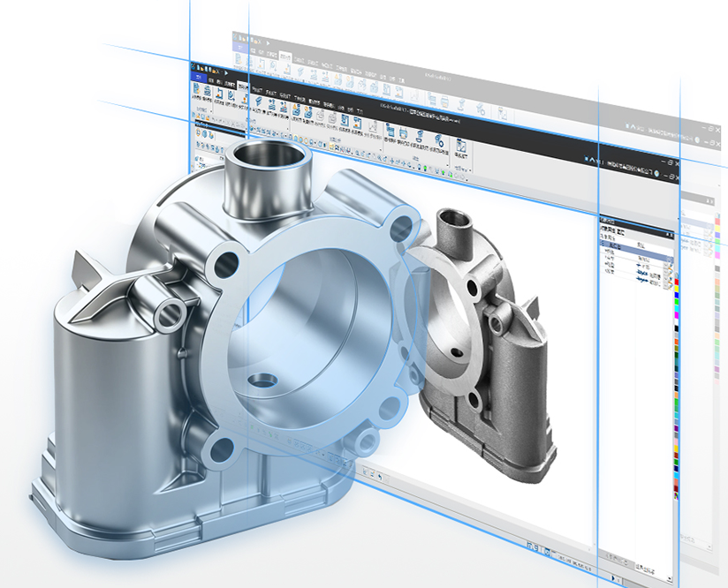Viewport: 728px width, 588px height.
Task: Pick the green swatch in color palette
Action: pyautogui.click(x=677, y=302)
